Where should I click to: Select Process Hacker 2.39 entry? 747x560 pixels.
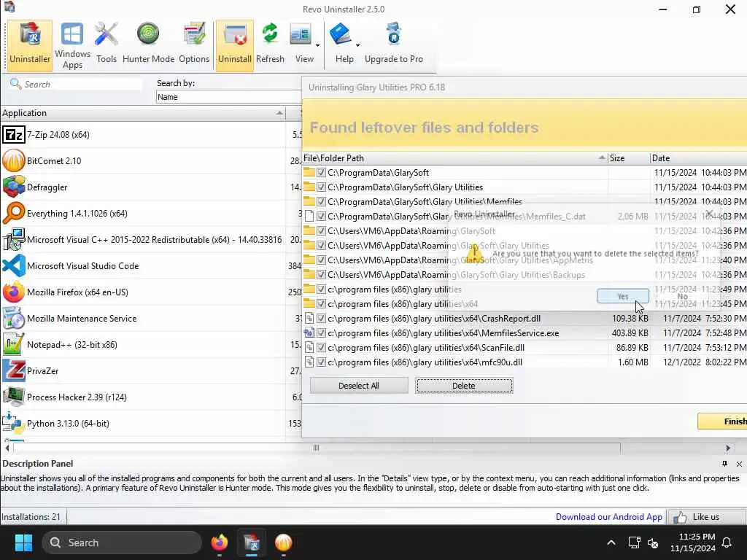143,397
